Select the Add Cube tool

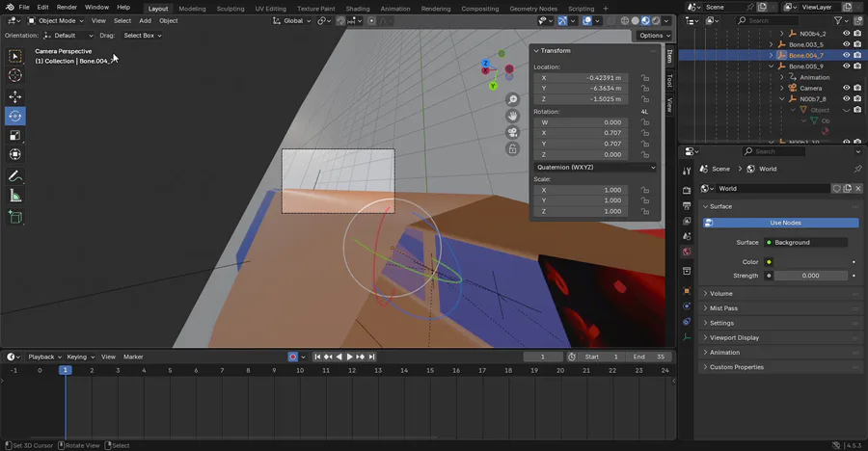pos(14,218)
